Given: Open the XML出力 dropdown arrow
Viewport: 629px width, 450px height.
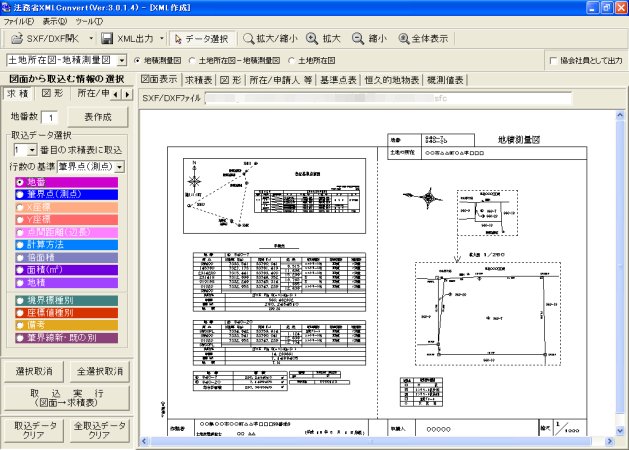Looking at the screenshot, I should (162, 39).
